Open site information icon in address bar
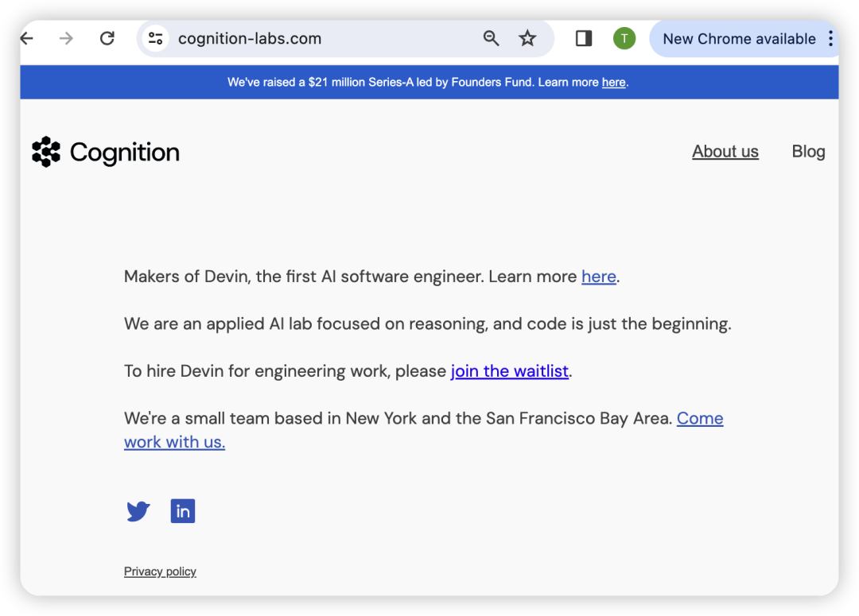Viewport: 859px width, 616px height. 155,38
